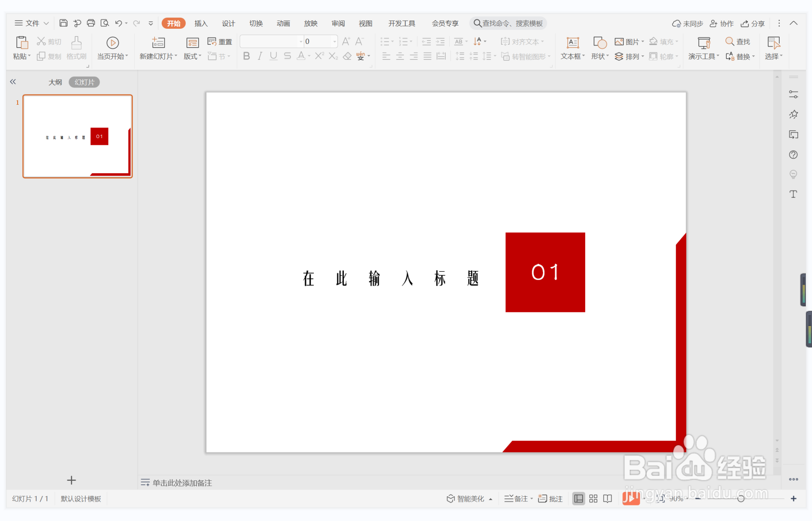Switch to slide sorter grid view
Viewport: 812px width, 521px height.
pos(593,498)
